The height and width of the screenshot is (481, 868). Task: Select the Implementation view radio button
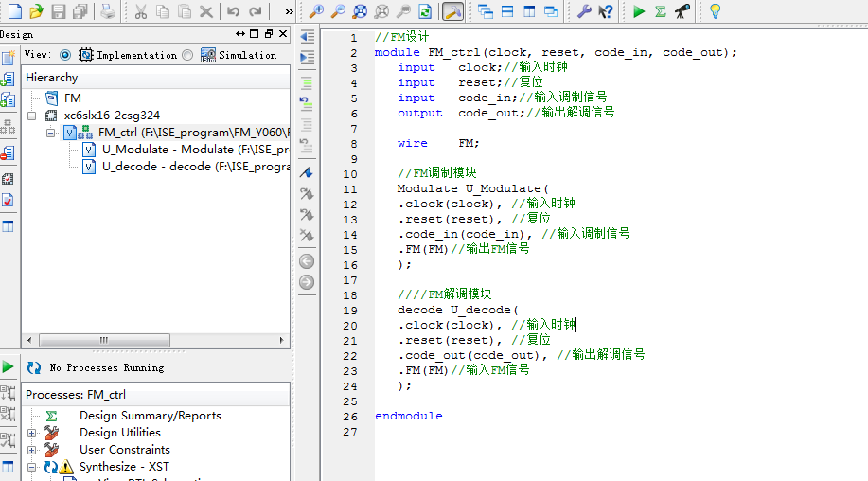click(65, 55)
